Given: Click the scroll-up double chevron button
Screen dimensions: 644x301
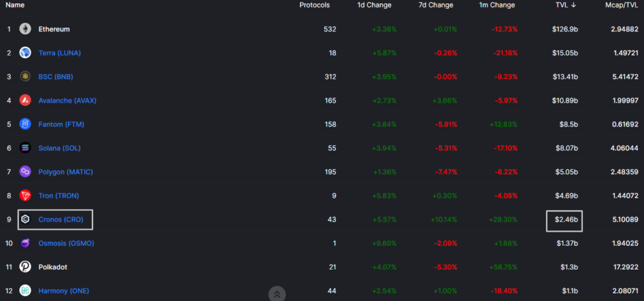Looking at the screenshot, I should point(277,293).
